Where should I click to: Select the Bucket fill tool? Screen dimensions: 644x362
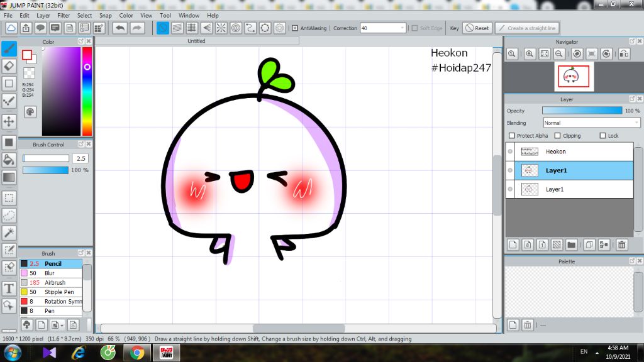coord(9,160)
